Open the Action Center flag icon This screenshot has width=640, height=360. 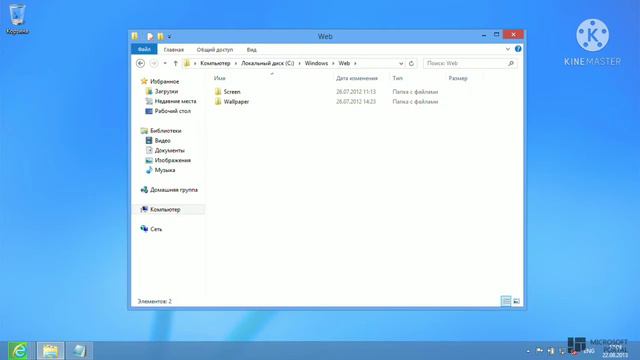point(540,351)
